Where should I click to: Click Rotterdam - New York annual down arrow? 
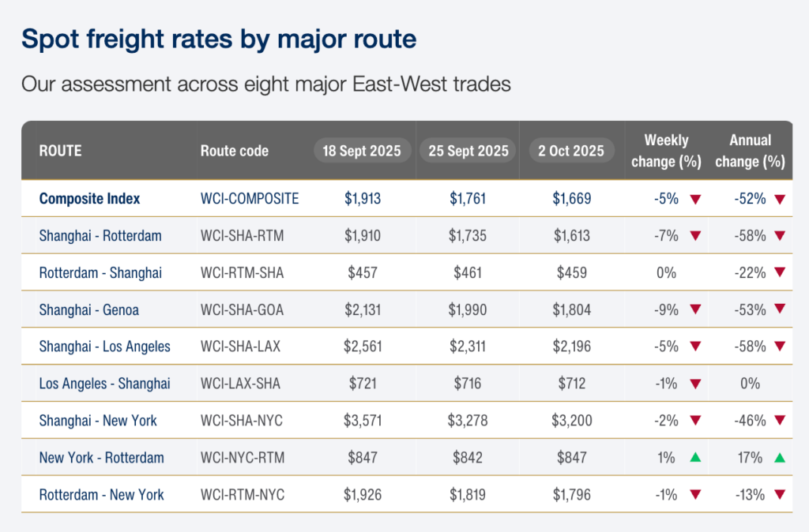[x=780, y=495]
